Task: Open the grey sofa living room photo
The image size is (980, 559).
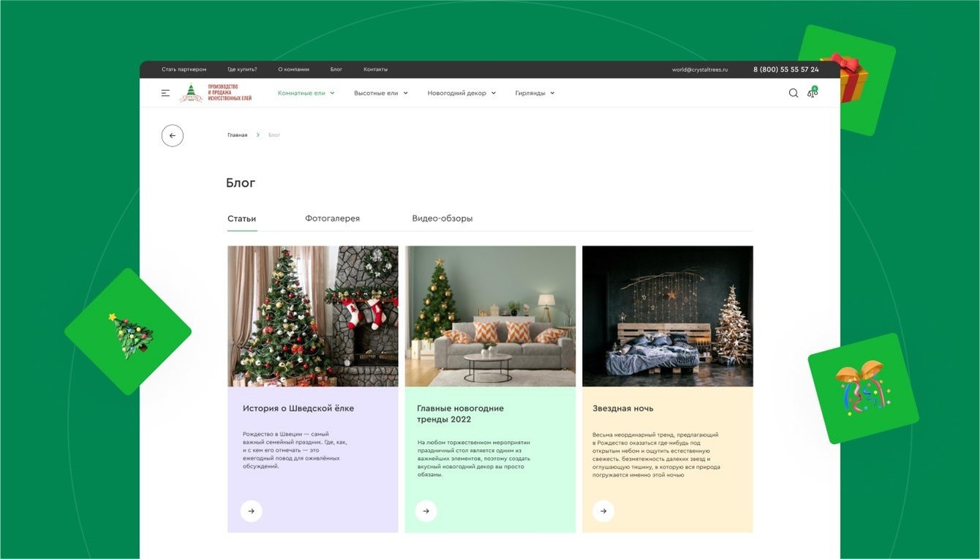Action: 490,316
